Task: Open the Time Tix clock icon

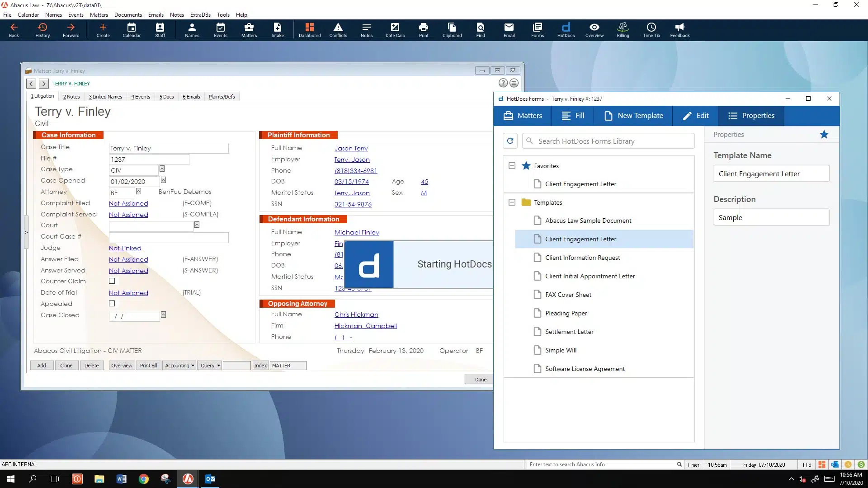Action: 651,30
